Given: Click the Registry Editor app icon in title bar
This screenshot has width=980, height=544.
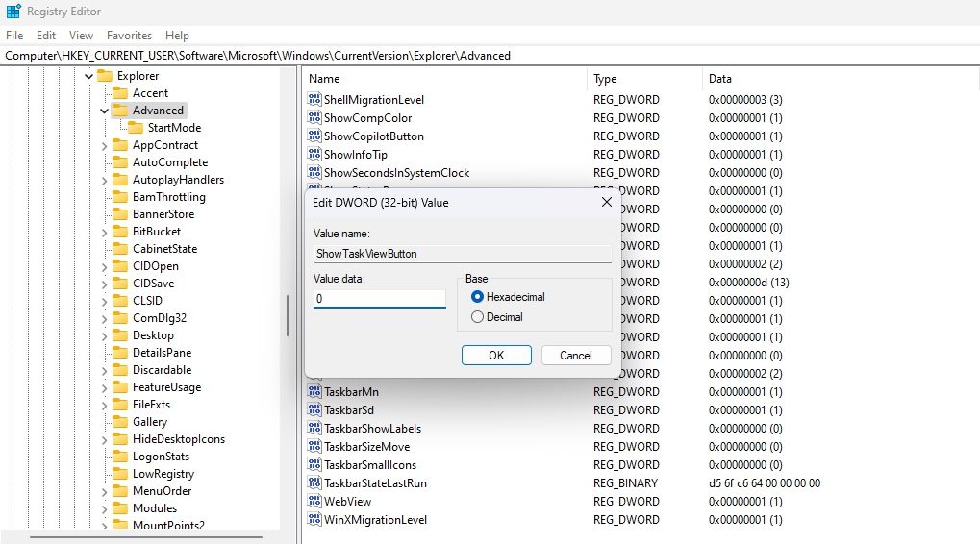Looking at the screenshot, I should tap(13, 12).
